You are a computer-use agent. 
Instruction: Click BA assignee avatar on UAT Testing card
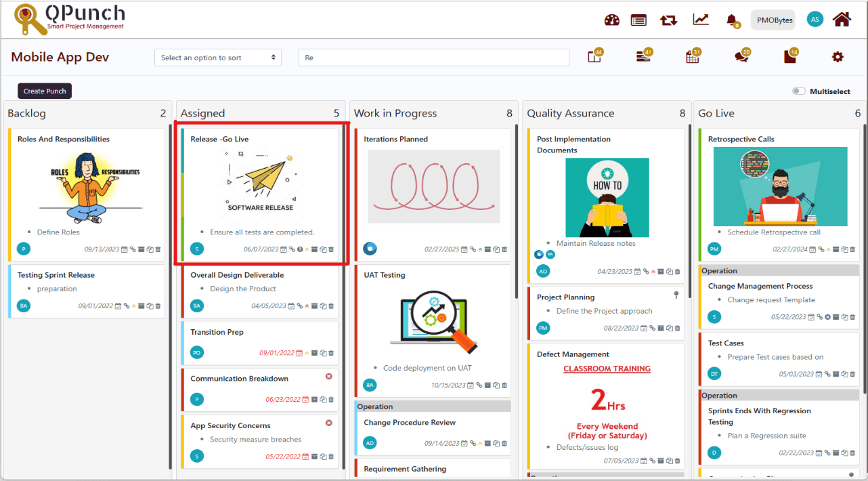(370, 385)
